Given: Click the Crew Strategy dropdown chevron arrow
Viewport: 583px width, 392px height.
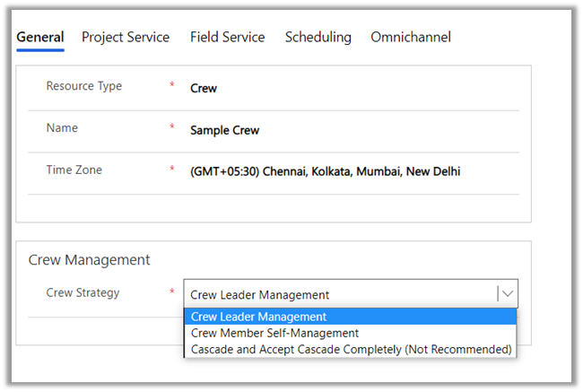Looking at the screenshot, I should tap(508, 293).
